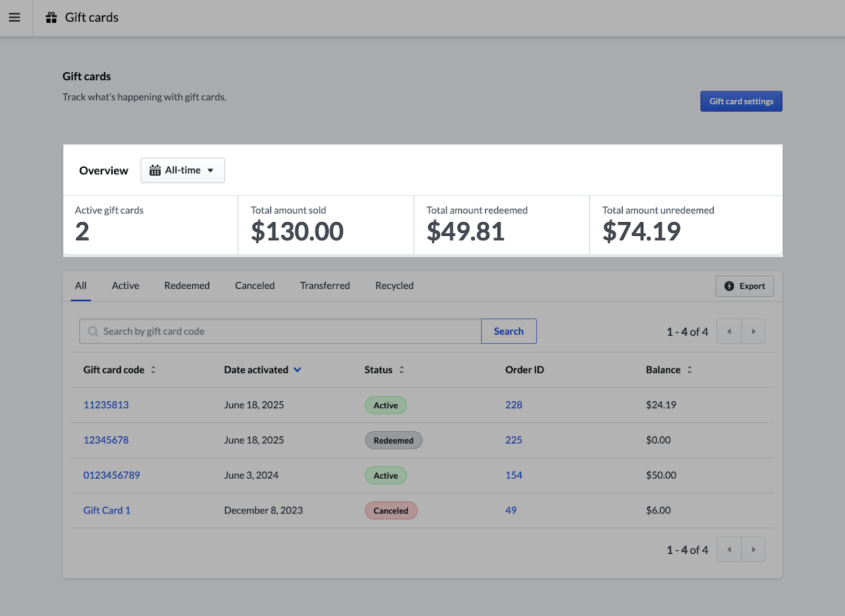This screenshot has width=845, height=616.
Task: Switch to the Active tab
Action: pos(126,286)
